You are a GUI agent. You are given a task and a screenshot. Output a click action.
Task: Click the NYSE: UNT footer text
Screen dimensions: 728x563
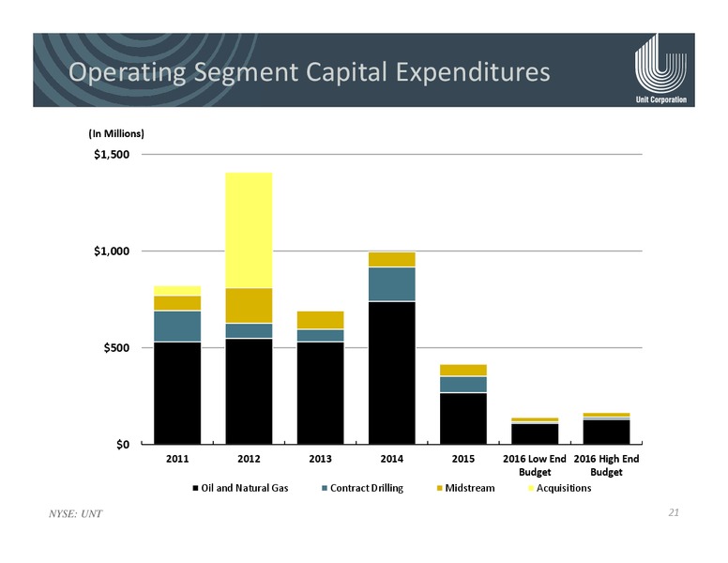tap(75, 514)
